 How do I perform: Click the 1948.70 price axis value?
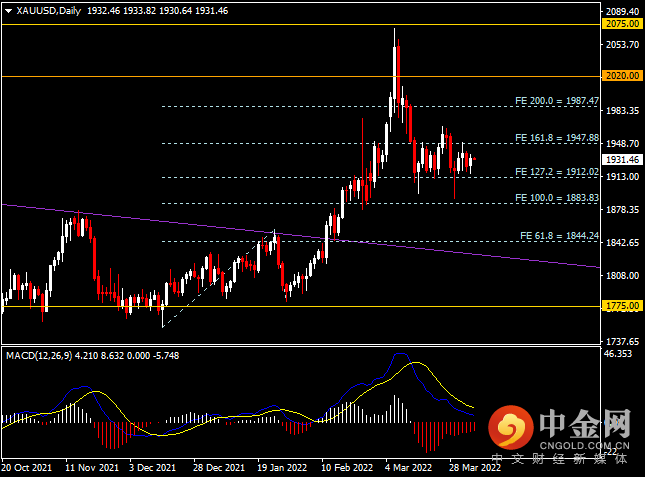pos(622,144)
